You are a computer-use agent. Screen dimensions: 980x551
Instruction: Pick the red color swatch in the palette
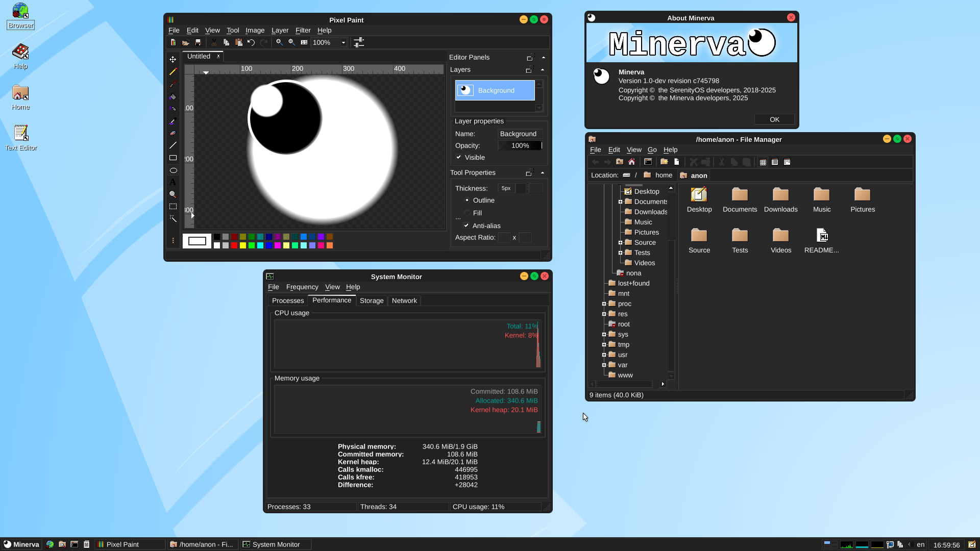[234, 245]
